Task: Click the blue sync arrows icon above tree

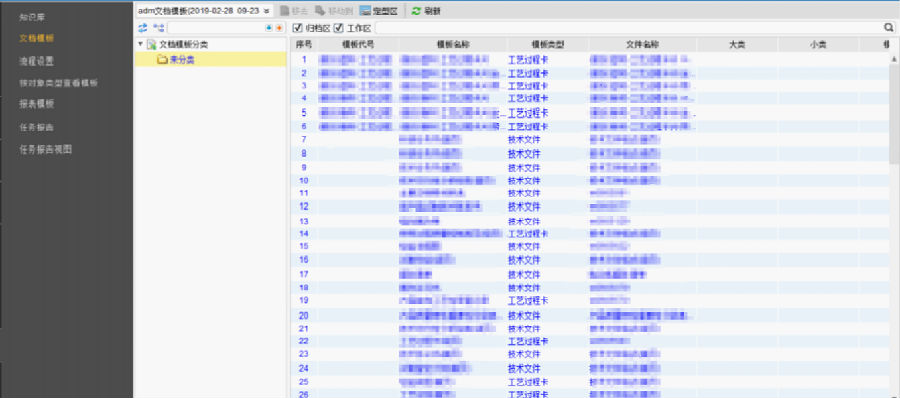Action: point(143,28)
